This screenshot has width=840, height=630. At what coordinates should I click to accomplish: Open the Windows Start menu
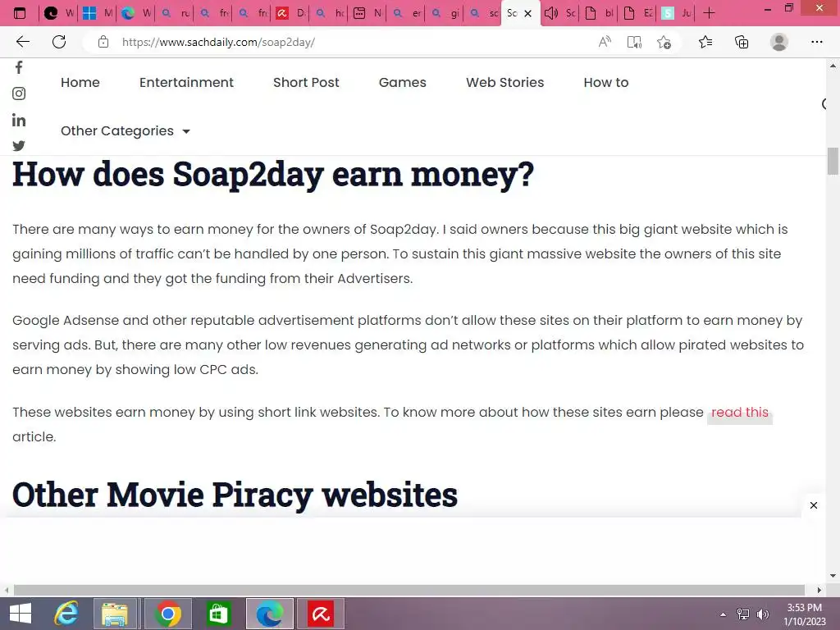[x=21, y=614]
